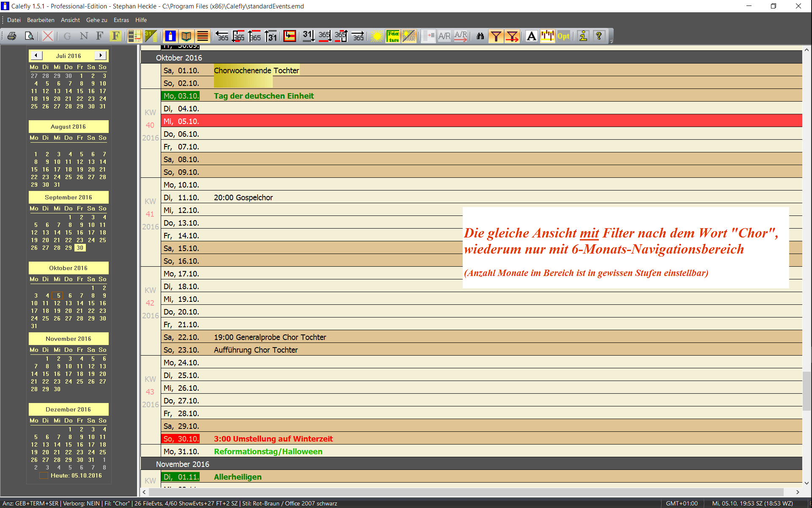
Task: Click the right arrow 365 icon
Action: click(x=358, y=36)
